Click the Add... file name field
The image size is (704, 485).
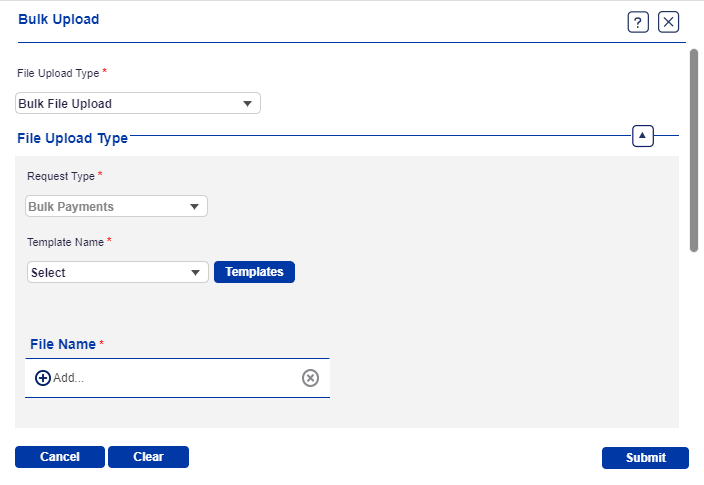point(170,378)
